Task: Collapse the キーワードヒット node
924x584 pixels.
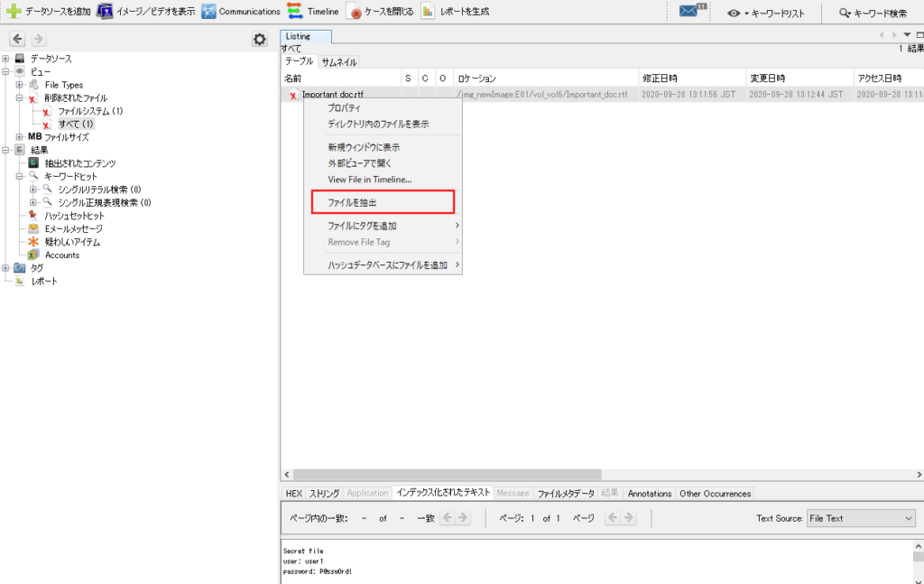Action: pyautogui.click(x=20, y=176)
